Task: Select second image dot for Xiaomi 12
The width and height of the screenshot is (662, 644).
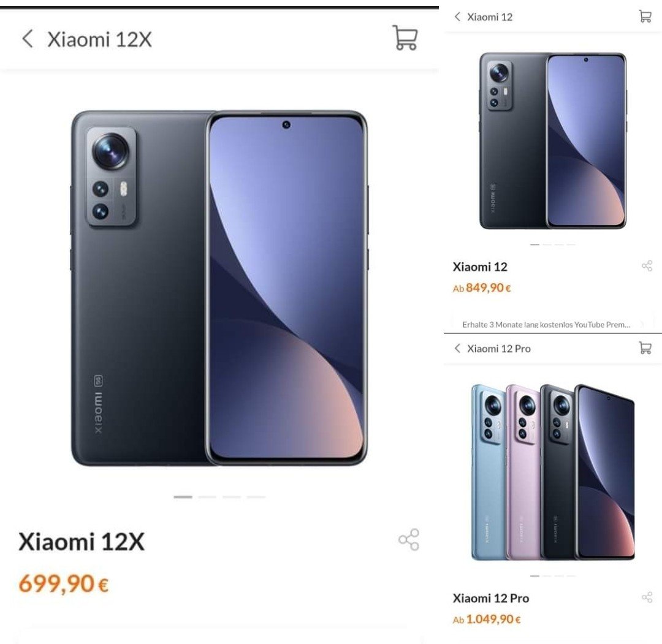Action: [547, 244]
